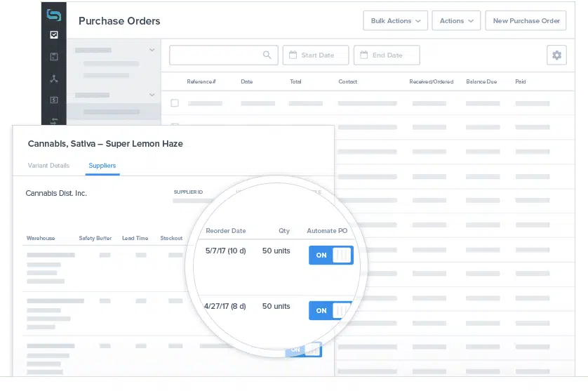Select the Suppliers tab
Viewport: 588px width, 391px height.
pyautogui.click(x=102, y=166)
